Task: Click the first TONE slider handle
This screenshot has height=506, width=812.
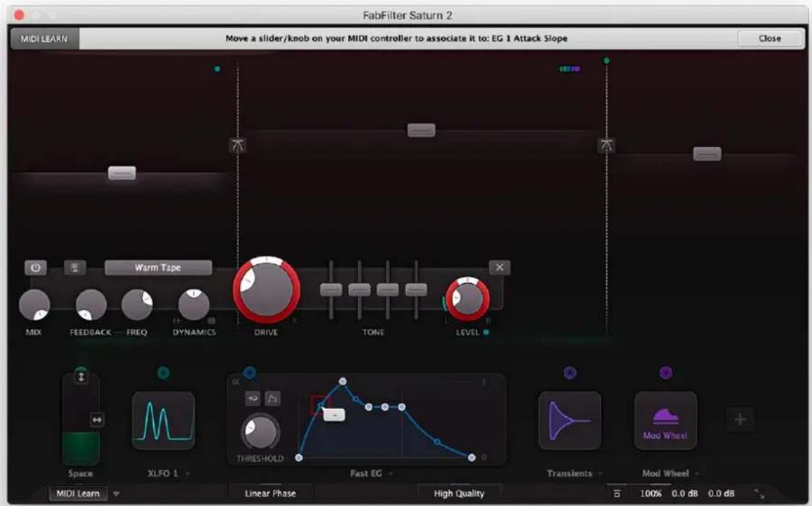Action: [331, 290]
